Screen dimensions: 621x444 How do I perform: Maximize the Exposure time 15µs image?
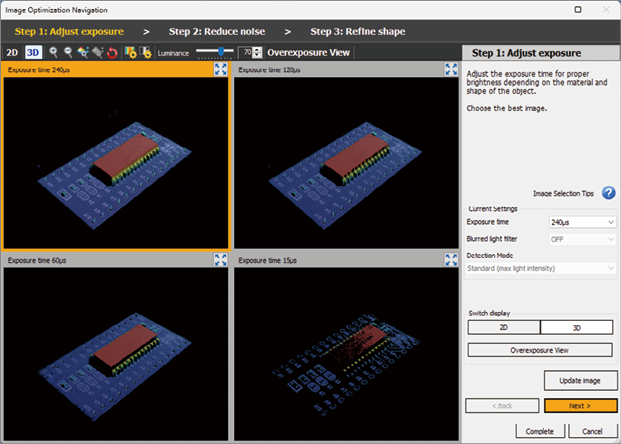[450, 260]
